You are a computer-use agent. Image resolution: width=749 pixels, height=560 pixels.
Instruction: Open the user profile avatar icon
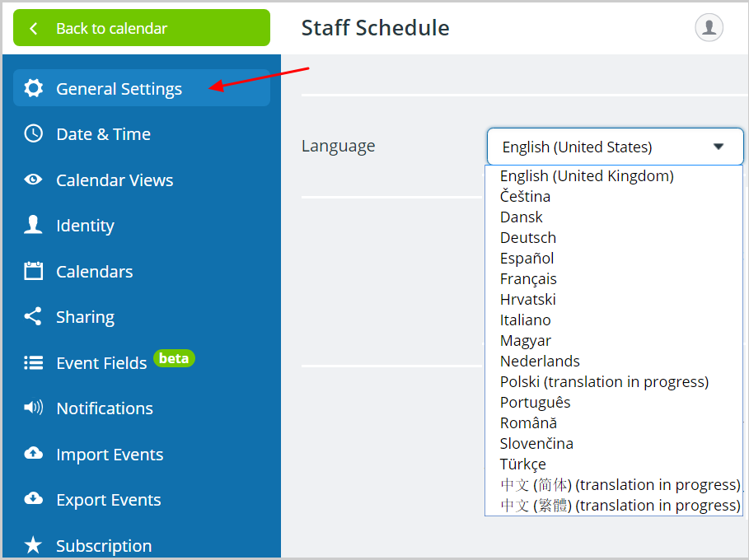click(709, 27)
